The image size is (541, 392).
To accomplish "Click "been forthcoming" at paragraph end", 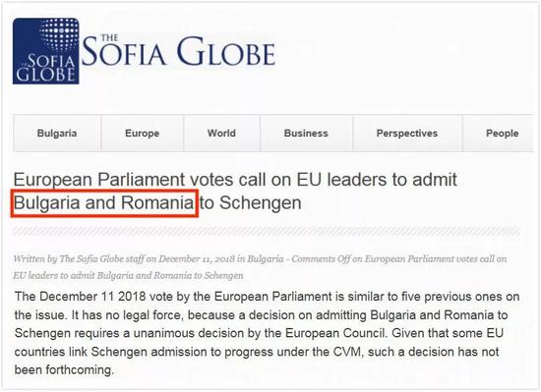I will coord(64,370).
